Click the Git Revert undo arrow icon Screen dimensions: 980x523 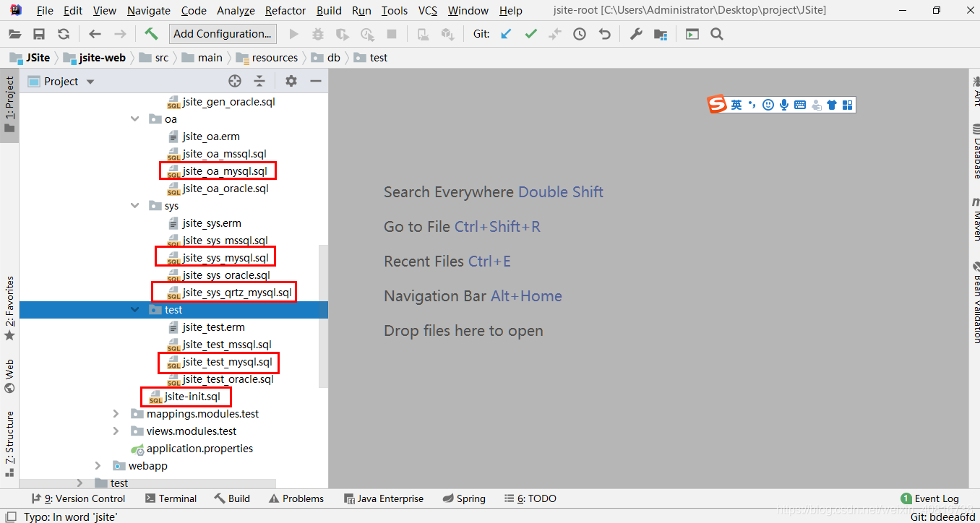(x=604, y=34)
